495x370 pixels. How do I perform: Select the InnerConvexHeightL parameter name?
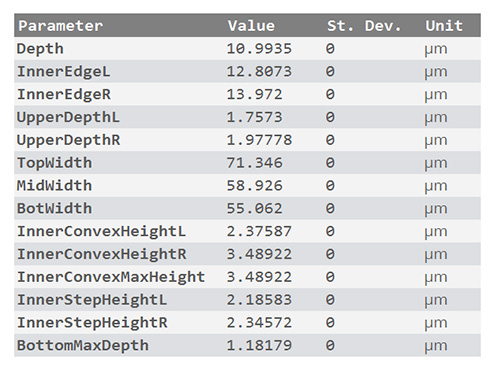[x=101, y=231]
